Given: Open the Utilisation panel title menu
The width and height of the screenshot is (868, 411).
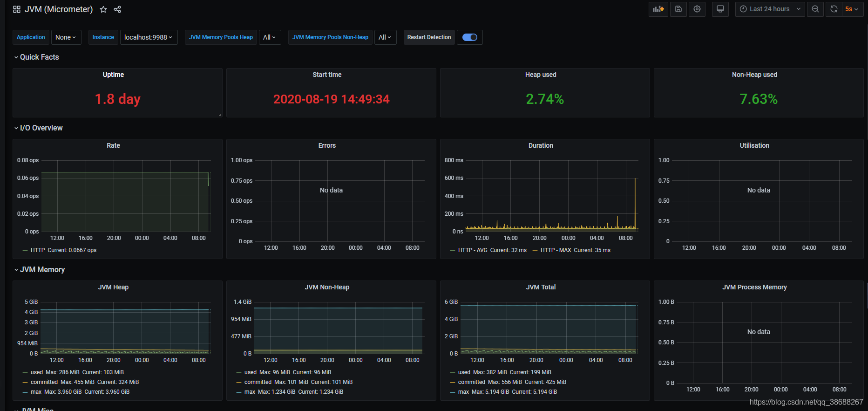Looking at the screenshot, I should (x=754, y=145).
